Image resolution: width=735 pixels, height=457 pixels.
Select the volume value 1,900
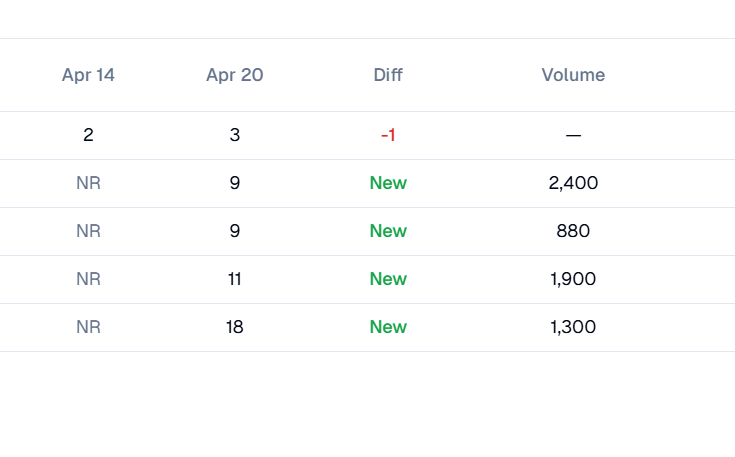[x=573, y=279]
